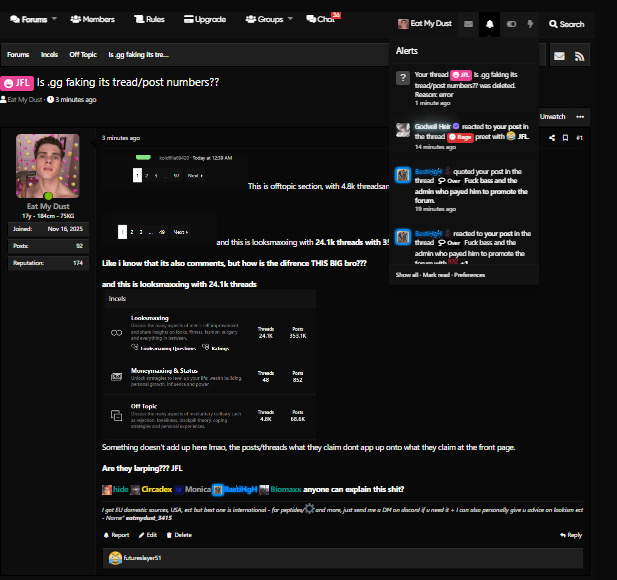
Task: Open the three-dots thread options menu
Action: click(x=580, y=117)
